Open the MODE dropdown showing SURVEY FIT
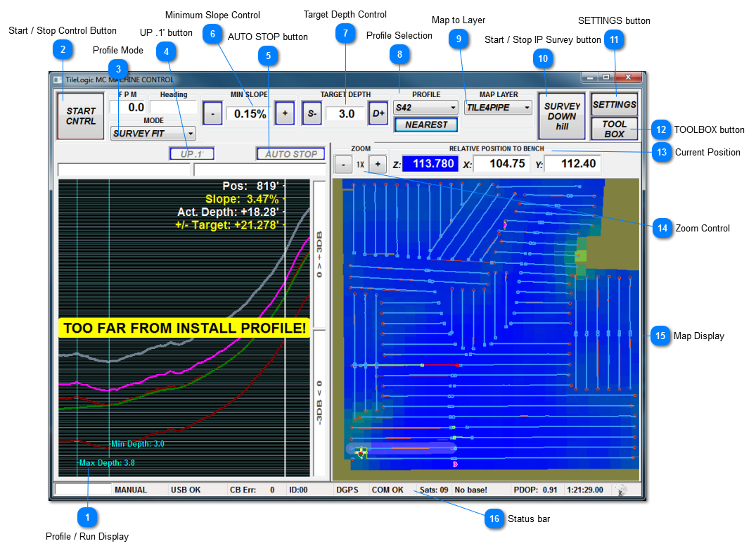Screen dimensions: 756x553 tap(153, 133)
